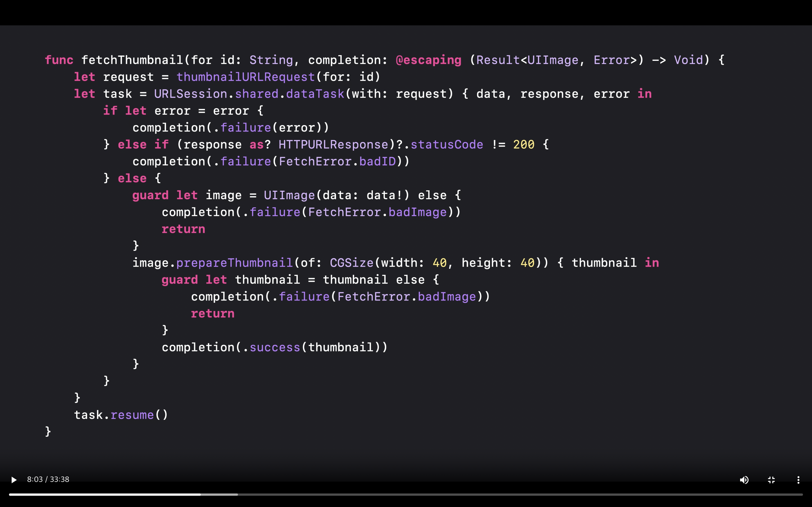Click the CGSize type in the code
The width and height of the screenshot is (812, 507).
click(x=351, y=263)
